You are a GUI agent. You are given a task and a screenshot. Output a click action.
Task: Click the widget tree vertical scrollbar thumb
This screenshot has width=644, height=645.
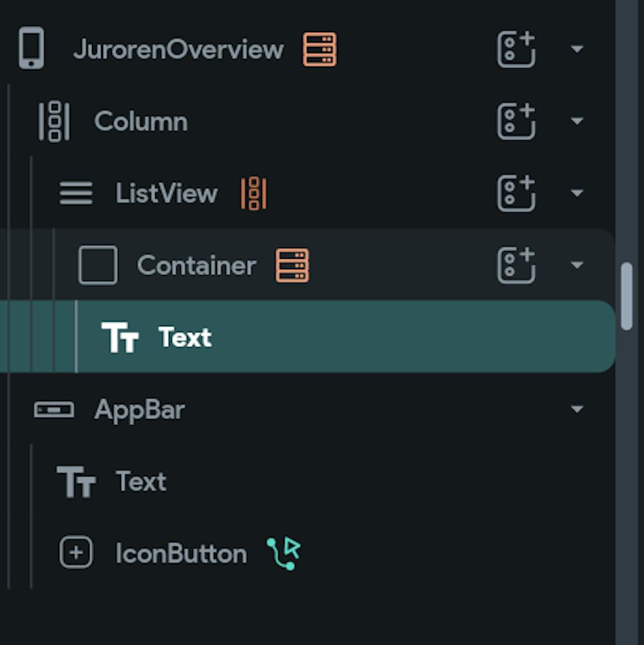627,296
